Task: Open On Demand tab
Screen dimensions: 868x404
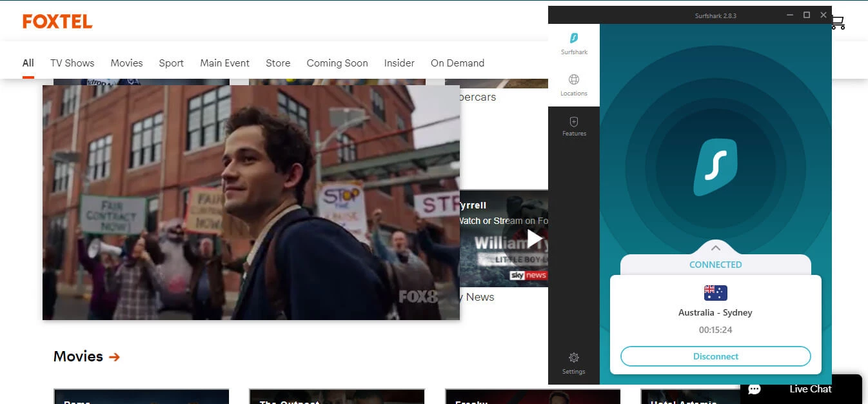Action: tap(457, 63)
